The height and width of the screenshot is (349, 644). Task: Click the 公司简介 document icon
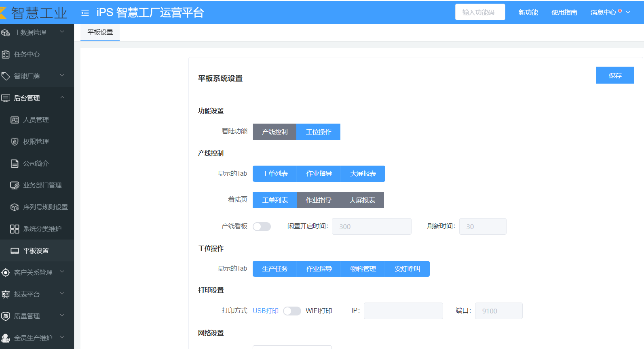click(x=15, y=164)
